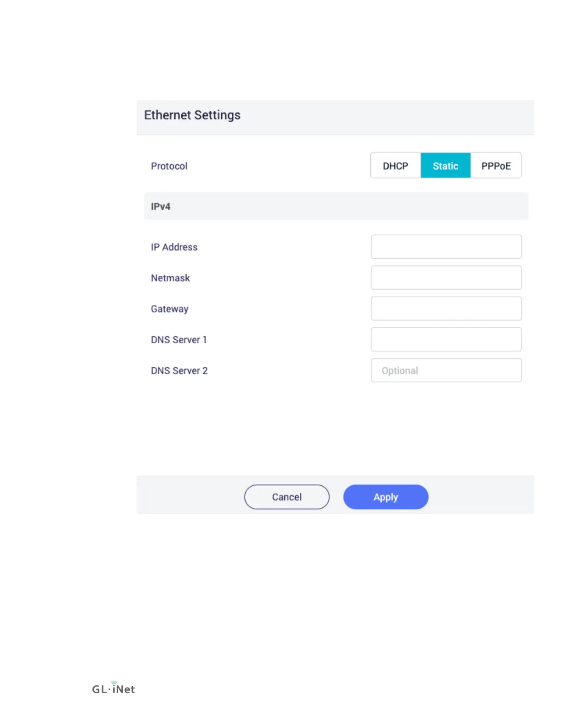Switch protocol to PPPoE
Image resolution: width=563 pixels, height=728 pixels.
[496, 166]
